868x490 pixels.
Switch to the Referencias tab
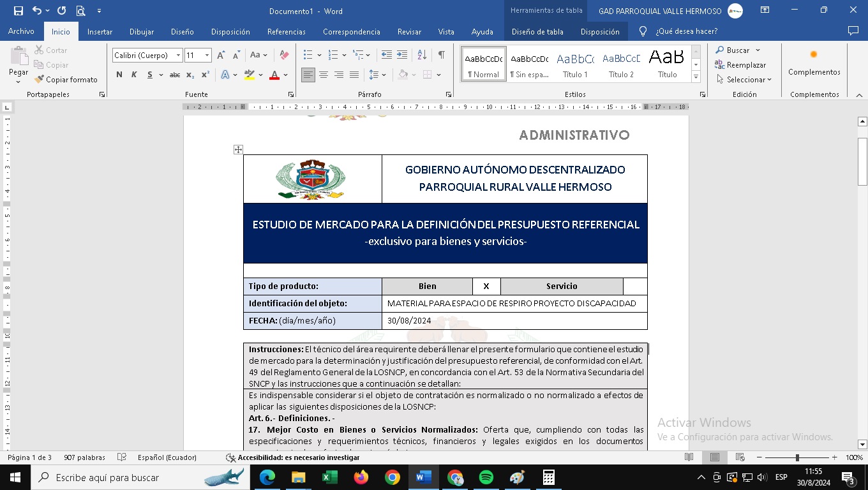pos(286,31)
